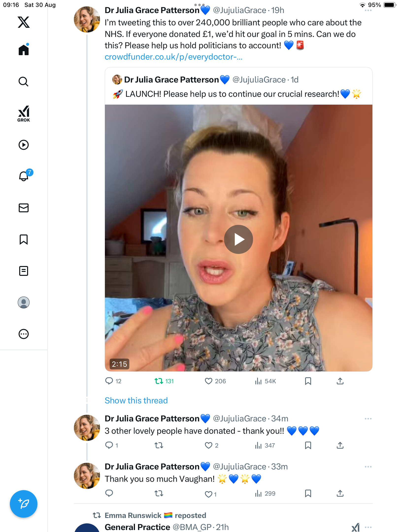Viewport: 399px width, 532px height.
Task: Bookmark the 'Thank you so much Vaughan' tweet
Action: (x=308, y=493)
